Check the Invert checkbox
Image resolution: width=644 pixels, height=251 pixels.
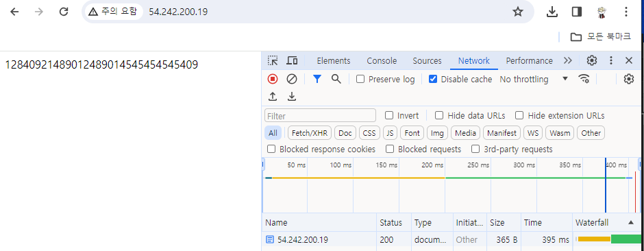389,115
